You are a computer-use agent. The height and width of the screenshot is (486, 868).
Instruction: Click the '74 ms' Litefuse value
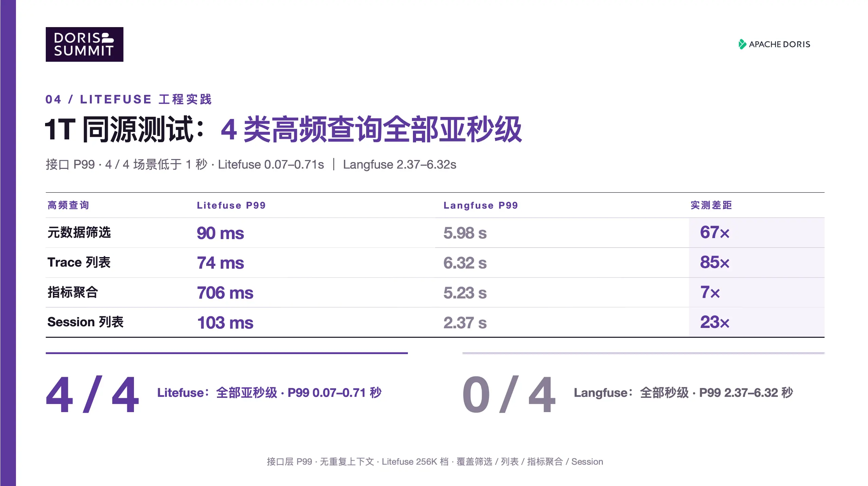[220, 263]
